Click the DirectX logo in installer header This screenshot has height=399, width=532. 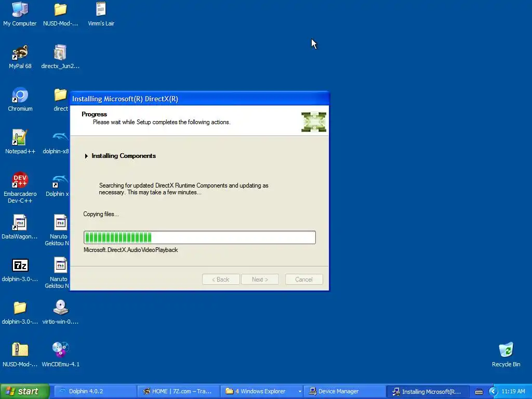(x=313, y=122)
